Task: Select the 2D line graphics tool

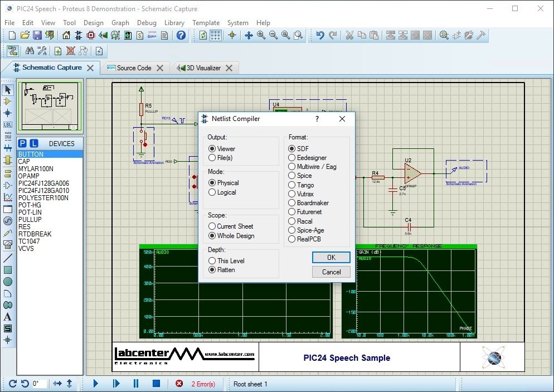Action: pos(8,258)
